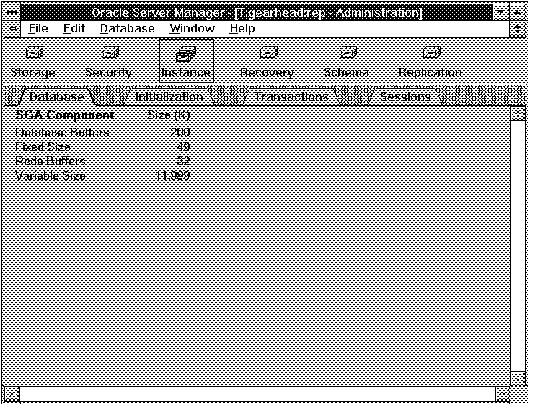Open the child window control menu
536x407 pixels.
coord(12,29)
